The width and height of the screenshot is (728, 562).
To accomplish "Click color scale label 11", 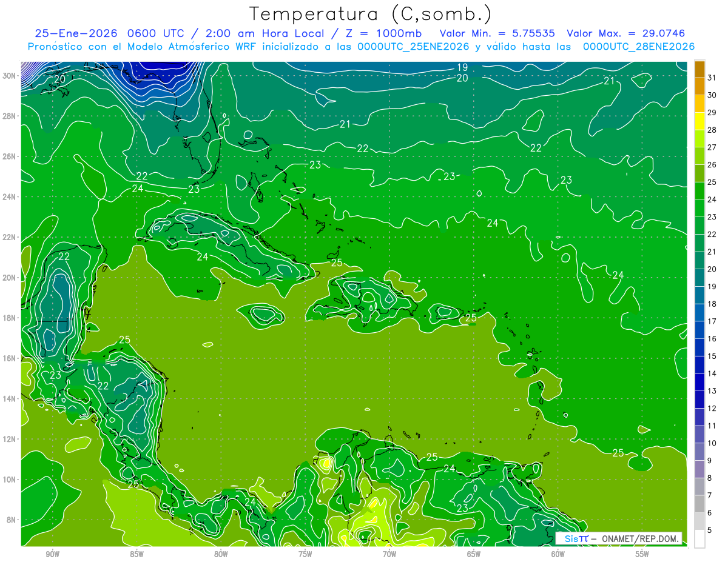I will [x=712, y=426].
